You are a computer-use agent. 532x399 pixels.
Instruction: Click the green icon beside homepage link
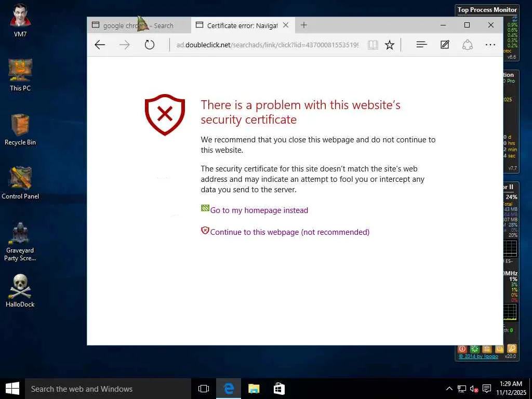click(205, 208)
